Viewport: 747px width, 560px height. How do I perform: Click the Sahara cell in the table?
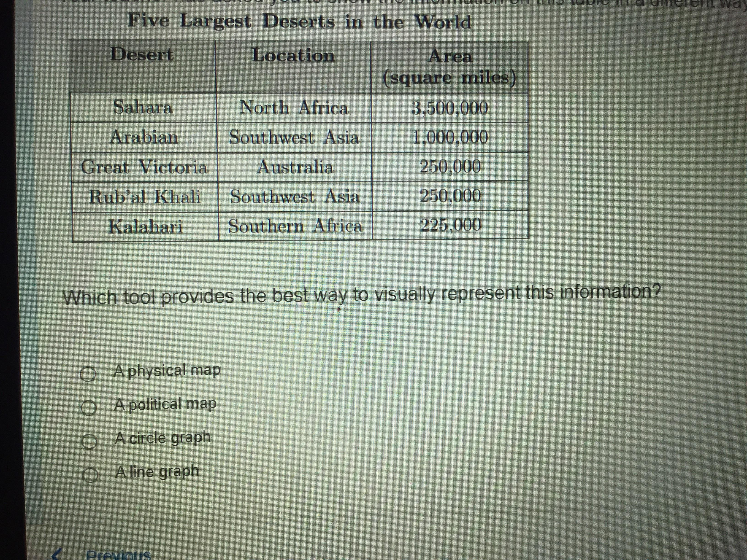click(x=143, y=108)
